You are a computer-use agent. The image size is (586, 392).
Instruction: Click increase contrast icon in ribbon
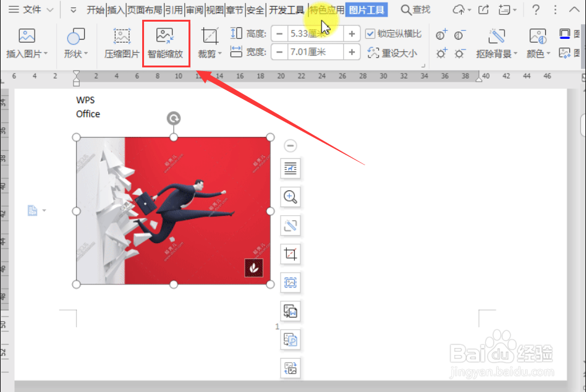tap(441, 35)
